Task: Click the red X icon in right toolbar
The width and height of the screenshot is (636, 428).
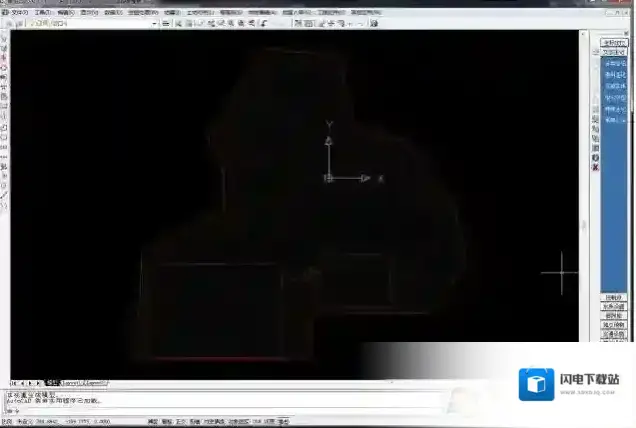Action: [595, 167]
